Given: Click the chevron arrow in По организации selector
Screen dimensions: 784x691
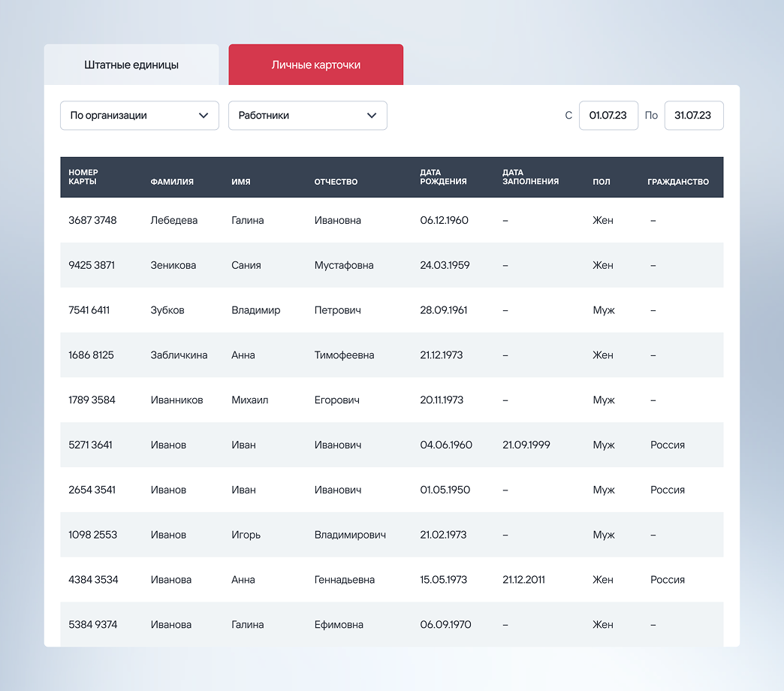Looking at the screenshot, I should [203, 116].
